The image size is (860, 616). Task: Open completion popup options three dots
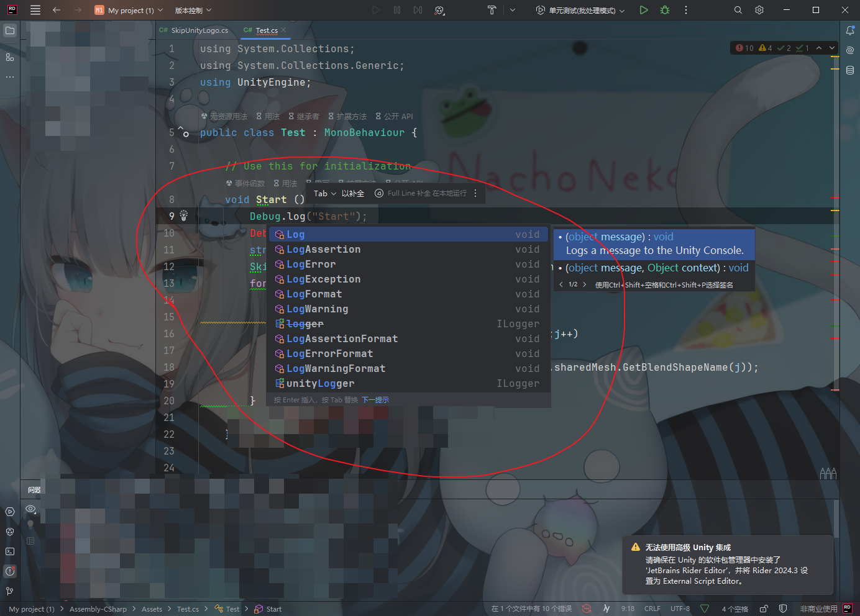[475, 193]
